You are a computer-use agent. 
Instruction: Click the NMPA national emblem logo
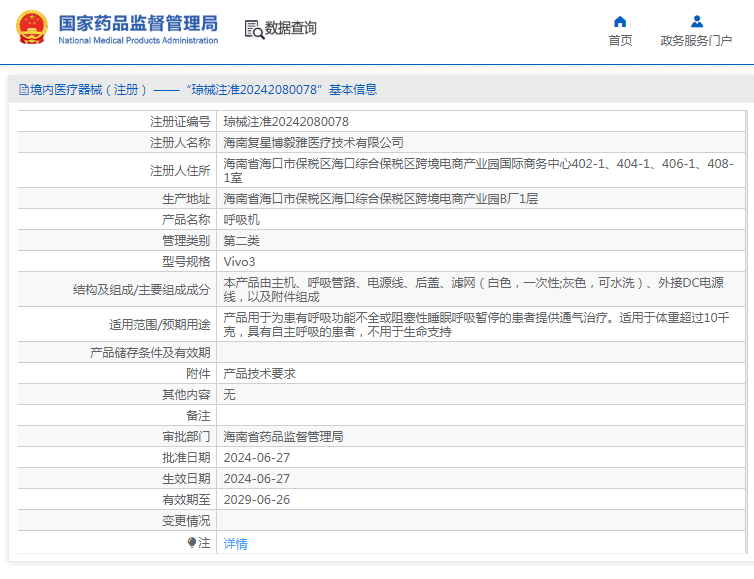coord(30,28)
